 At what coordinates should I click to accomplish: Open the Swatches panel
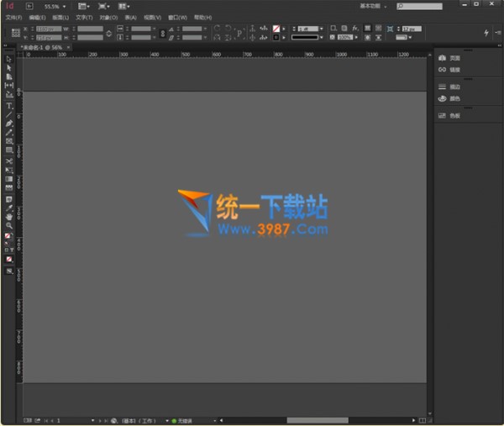click(449, 116)
